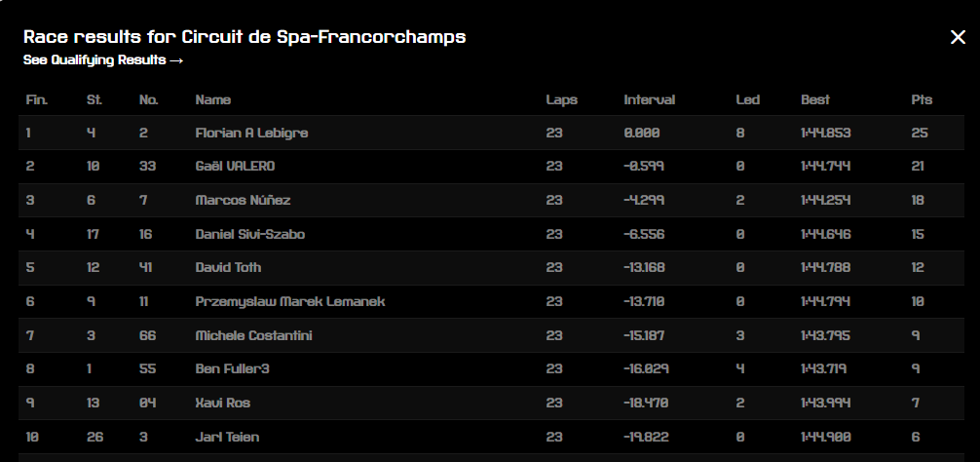Click the Pts column header

(x=922, y=99)
